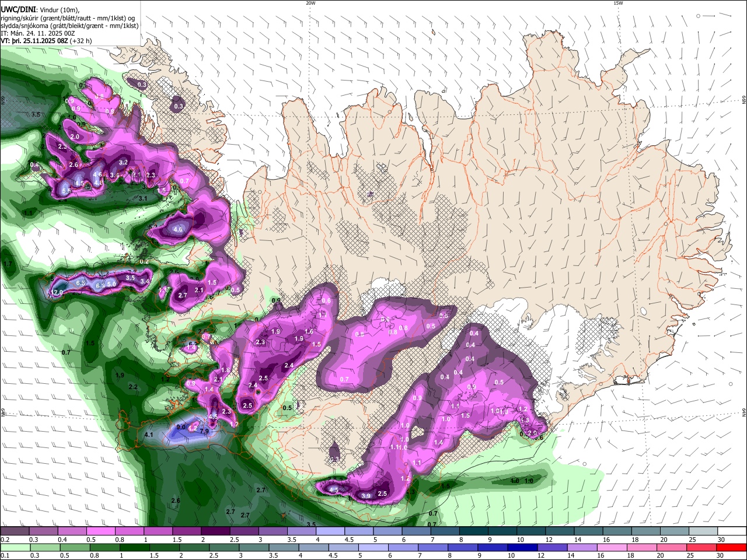The image size is (747, 560).
Task: Click the 7.9 precipitation value
Action: click(204, 431)
